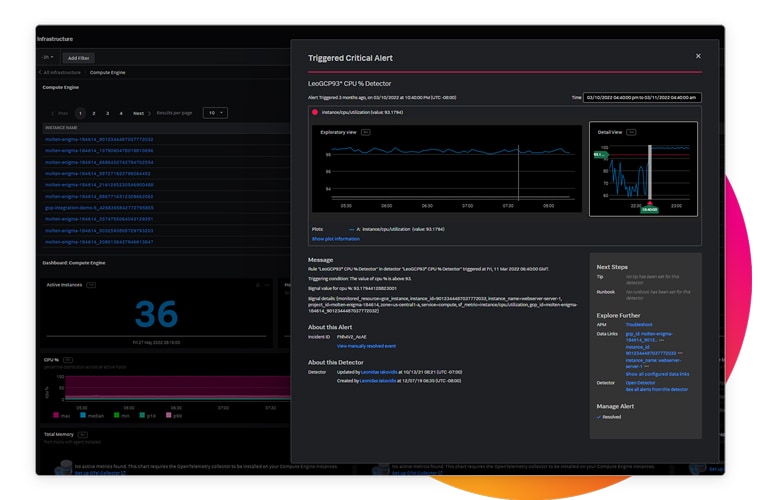Click View manually resolved event link
Screen dimensions: 760x500
(x=366, y=346)
